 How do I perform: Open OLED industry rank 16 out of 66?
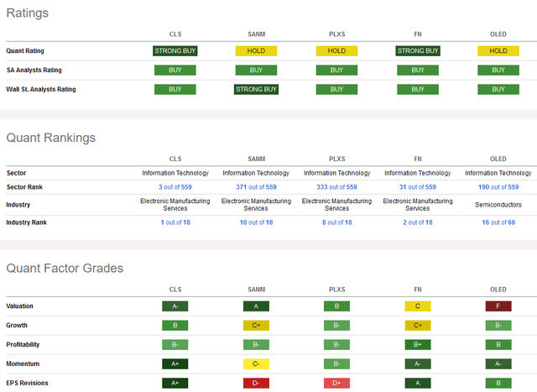click(498, 222)
